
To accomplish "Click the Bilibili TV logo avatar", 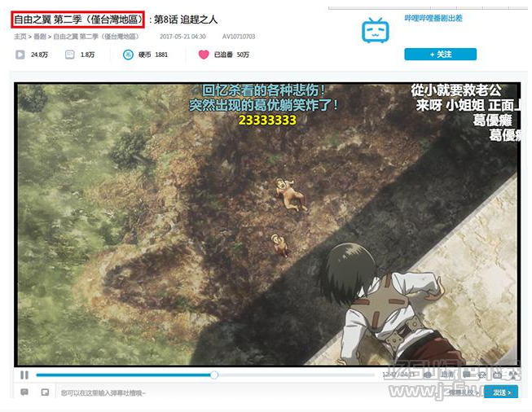I will [x=376, y=30].
